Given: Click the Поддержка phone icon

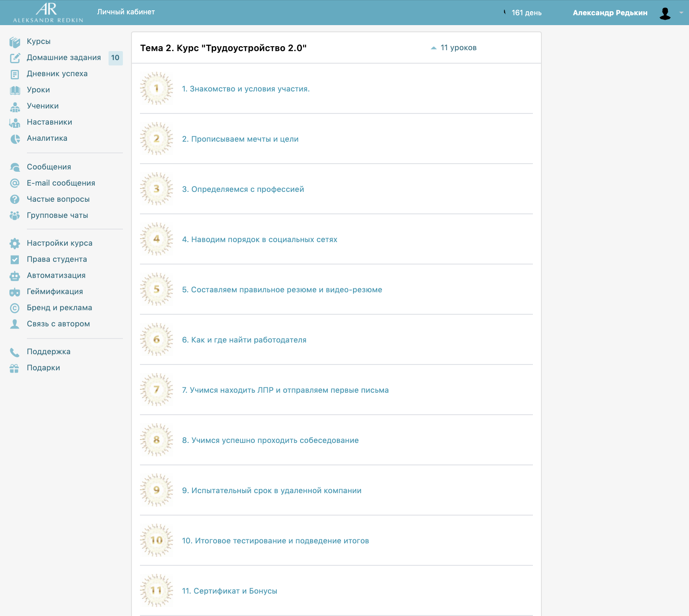Looking at the screenshot, I should (15, 352).
